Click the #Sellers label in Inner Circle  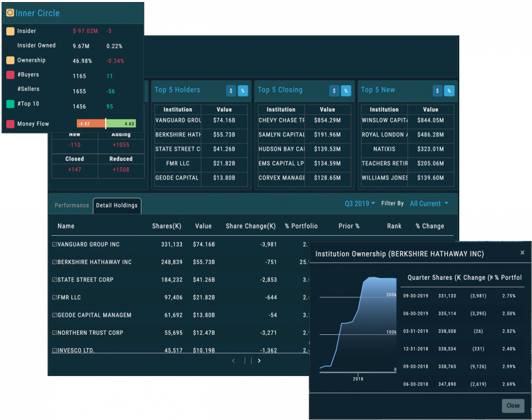pyautogui.click(x=28, y=89)
